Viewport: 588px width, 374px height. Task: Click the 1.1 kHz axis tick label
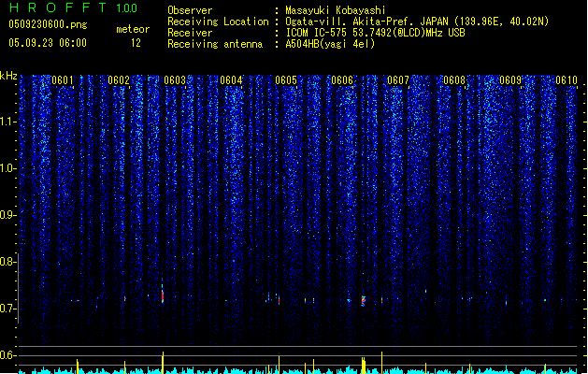(x=7, y=122)
